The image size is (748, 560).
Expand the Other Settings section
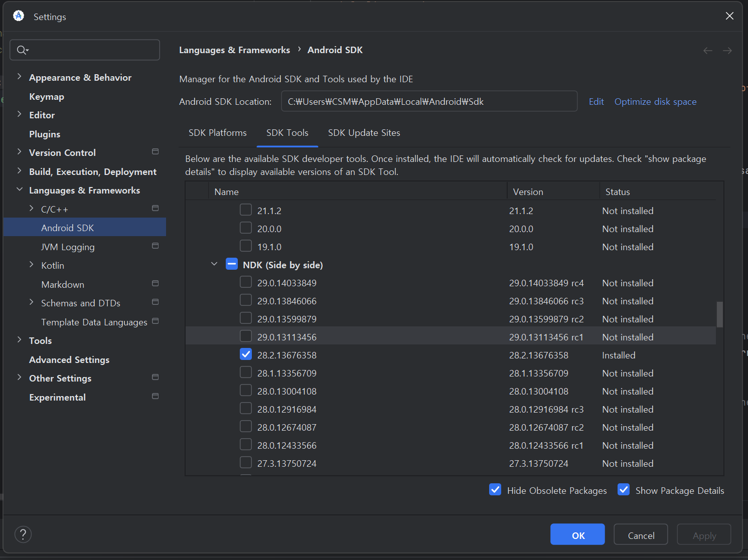pos(19,378)
